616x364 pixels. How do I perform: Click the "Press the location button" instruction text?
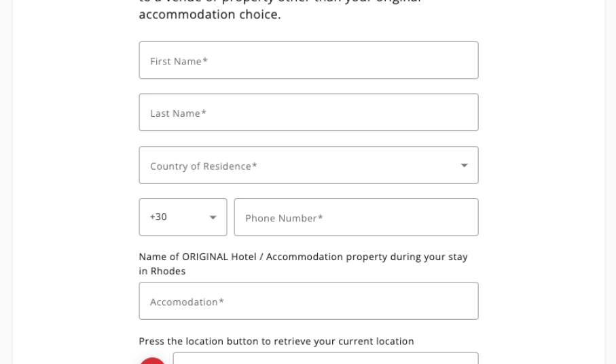point(276,342)
